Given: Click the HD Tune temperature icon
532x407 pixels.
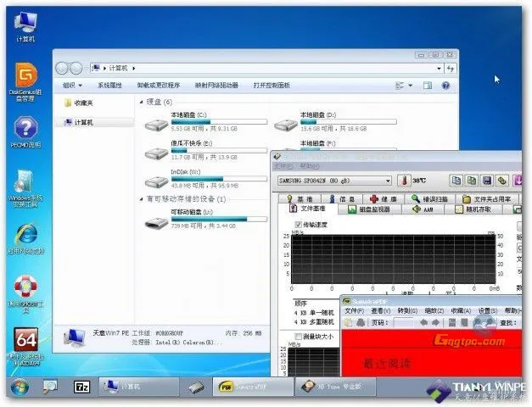Looking at the screenshot, I should click(x=404, y=181).
